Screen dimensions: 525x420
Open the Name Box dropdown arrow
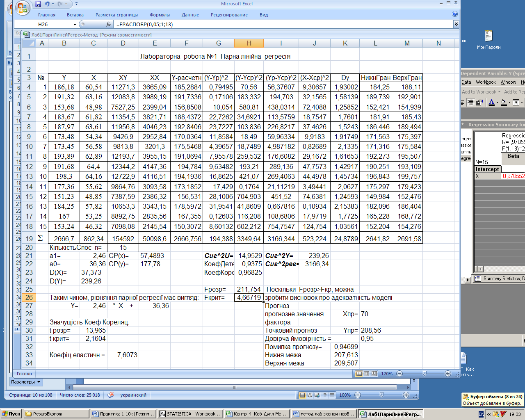tap(75, 25)
